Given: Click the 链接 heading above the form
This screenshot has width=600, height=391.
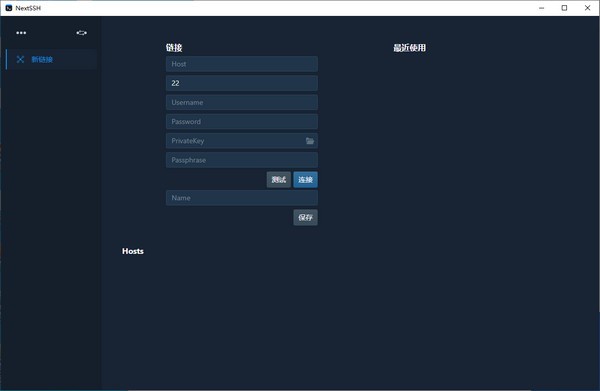Looking at the screenshot, I should (174, 48).
